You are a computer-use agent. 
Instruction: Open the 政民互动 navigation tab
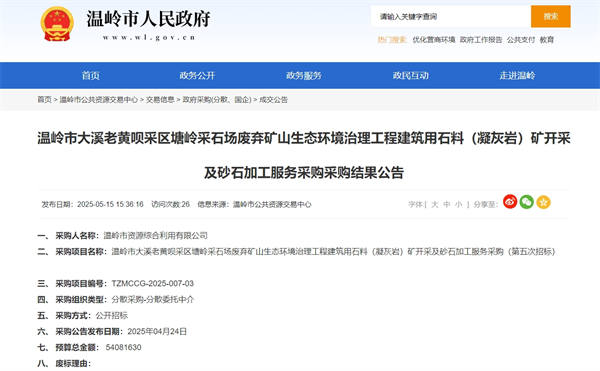(411, 75)
